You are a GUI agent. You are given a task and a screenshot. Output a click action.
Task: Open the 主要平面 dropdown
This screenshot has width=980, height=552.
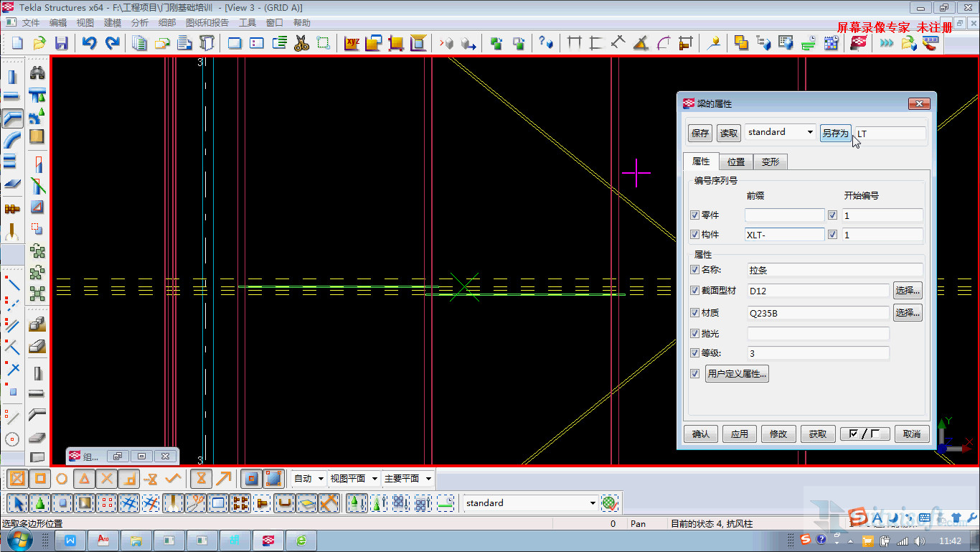pos(428,479)
